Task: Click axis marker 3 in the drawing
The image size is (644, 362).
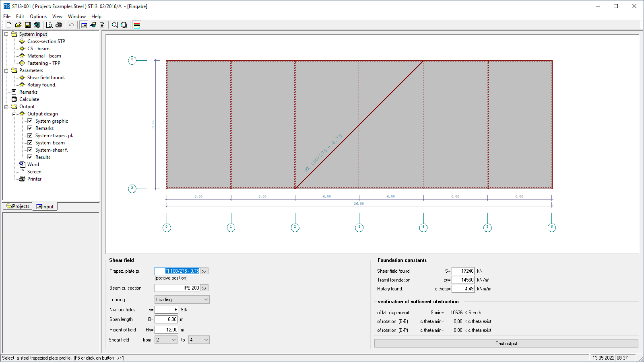Action: click(359, 228)
